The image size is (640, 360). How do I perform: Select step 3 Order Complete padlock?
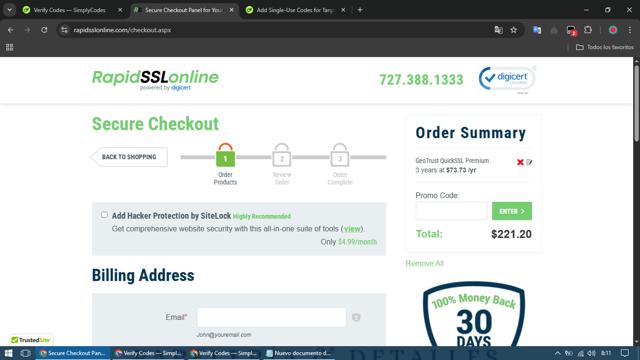340,155
